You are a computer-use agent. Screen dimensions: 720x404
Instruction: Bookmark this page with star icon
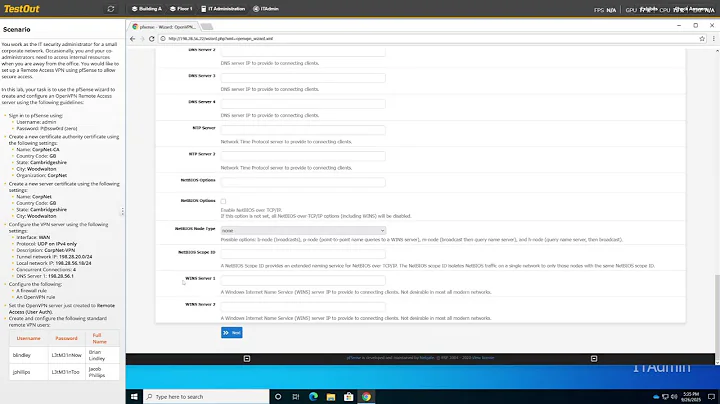[x=702, y=39]
